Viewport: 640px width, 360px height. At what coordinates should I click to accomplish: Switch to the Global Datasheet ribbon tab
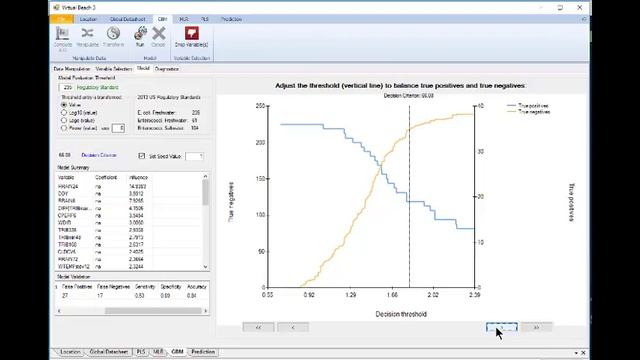127,19
